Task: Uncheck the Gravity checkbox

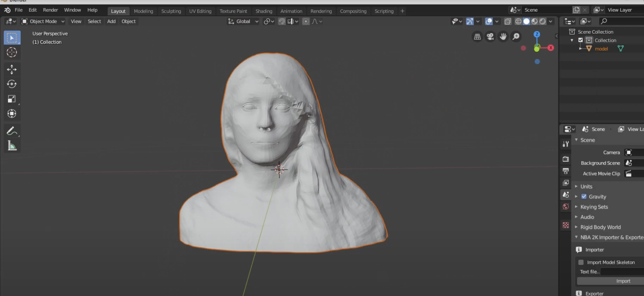Action: click(584, 196)
